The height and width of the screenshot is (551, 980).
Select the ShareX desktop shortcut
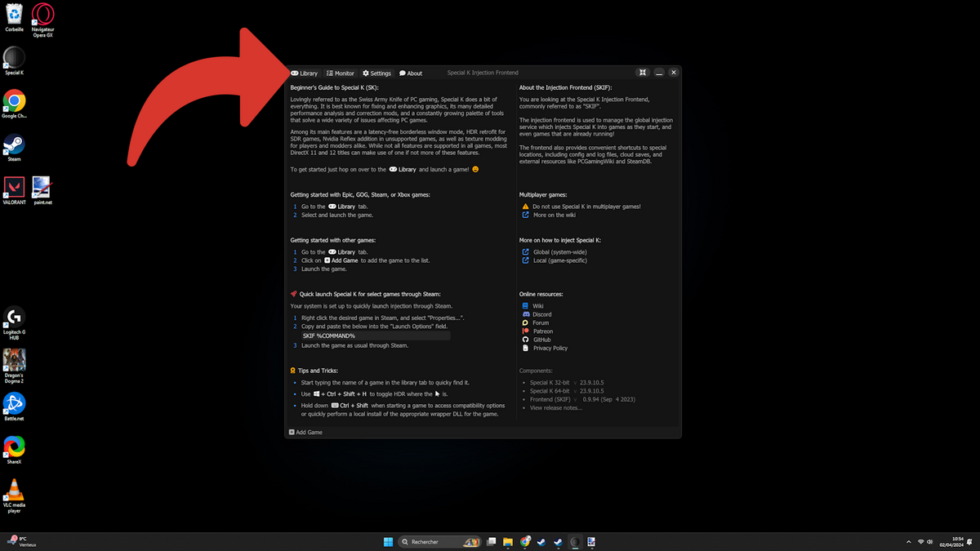(x=14, y=450)
